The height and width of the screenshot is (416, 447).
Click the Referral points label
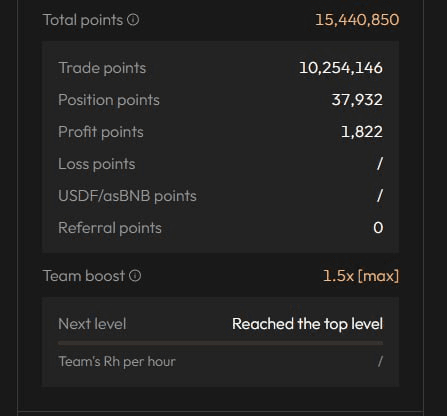[x=110, y=228]
